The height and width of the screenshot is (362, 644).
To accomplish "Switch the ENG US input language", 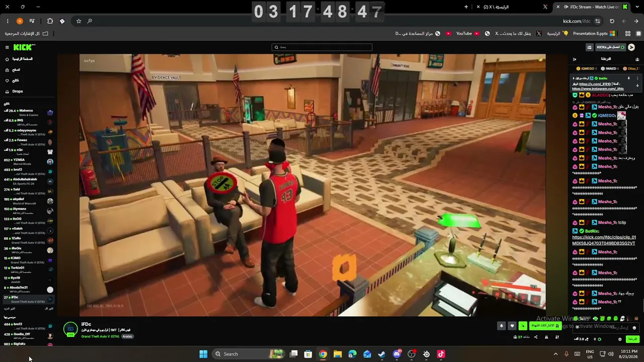I will (x=590, y=354).
